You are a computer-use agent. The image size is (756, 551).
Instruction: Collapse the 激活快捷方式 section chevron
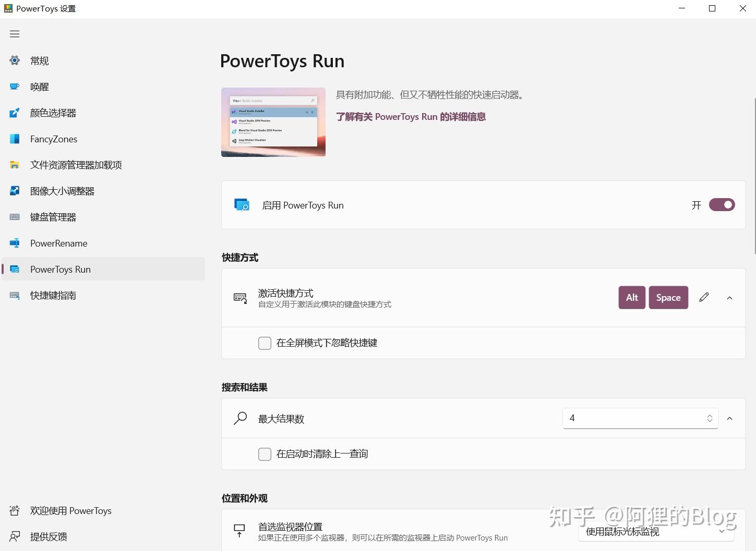pyautogui.click(x=729, y=298)
